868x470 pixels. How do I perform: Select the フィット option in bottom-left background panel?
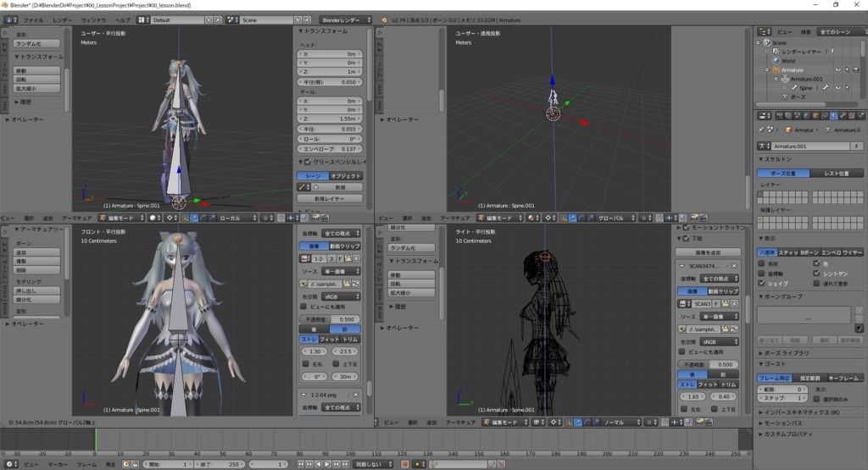pyautogui.click(x=330, y=339)
